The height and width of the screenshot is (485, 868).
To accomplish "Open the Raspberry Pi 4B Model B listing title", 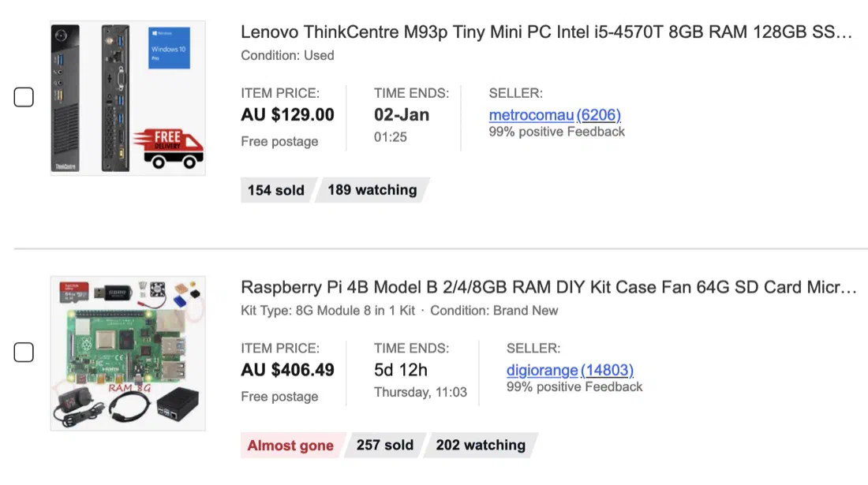I will pyautogui.click(x=548, y=287).
